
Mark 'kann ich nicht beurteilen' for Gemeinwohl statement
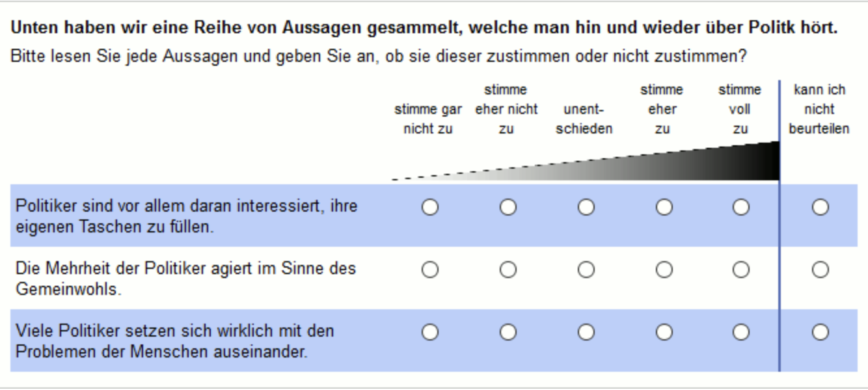821,269
